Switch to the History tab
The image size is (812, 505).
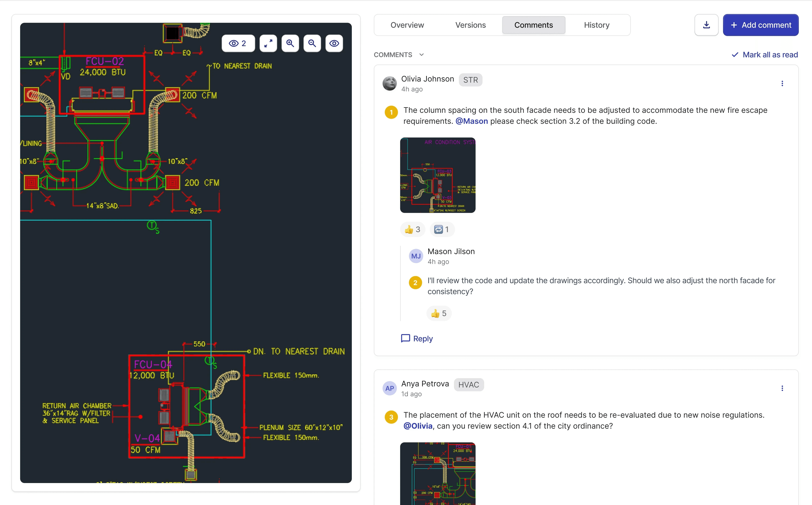(597, 25)
